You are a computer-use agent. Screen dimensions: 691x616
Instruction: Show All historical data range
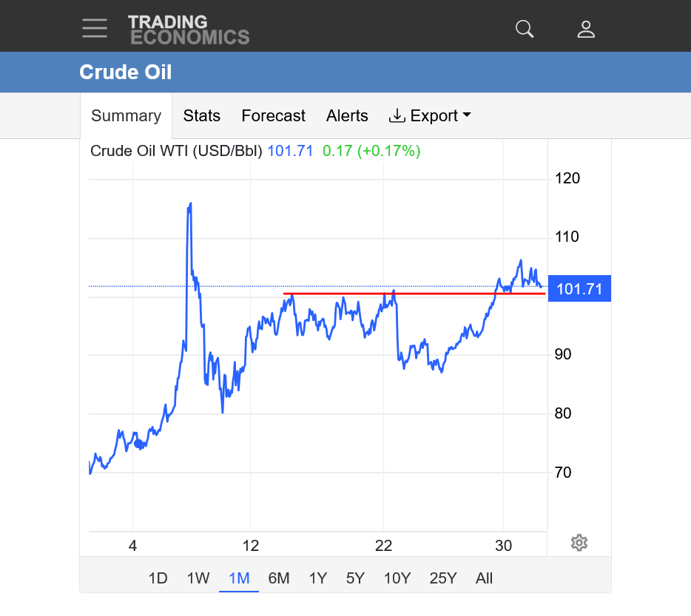pyautogui.click(x=485, y=578)
